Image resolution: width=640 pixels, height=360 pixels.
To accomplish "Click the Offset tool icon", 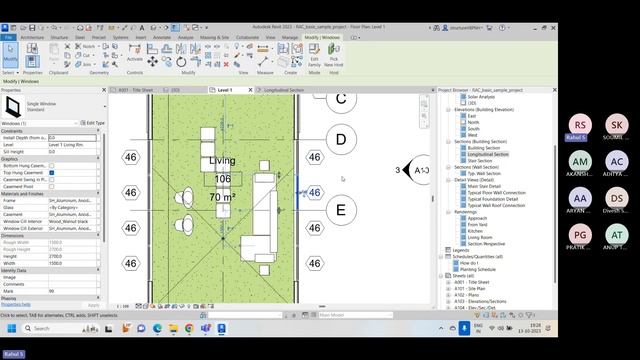I will 167,49.
